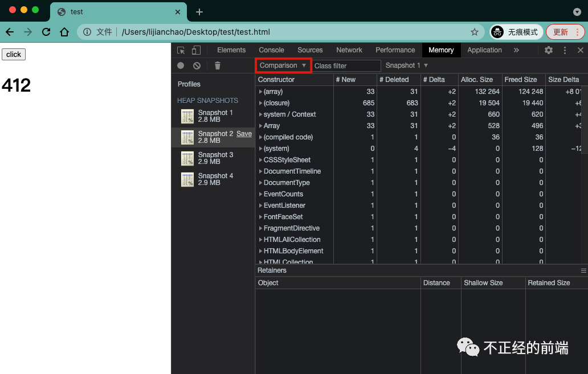588x374 pixels.
Task: Select Snapshot 1 in heap snapshots
Action: [x=213, y=116]
